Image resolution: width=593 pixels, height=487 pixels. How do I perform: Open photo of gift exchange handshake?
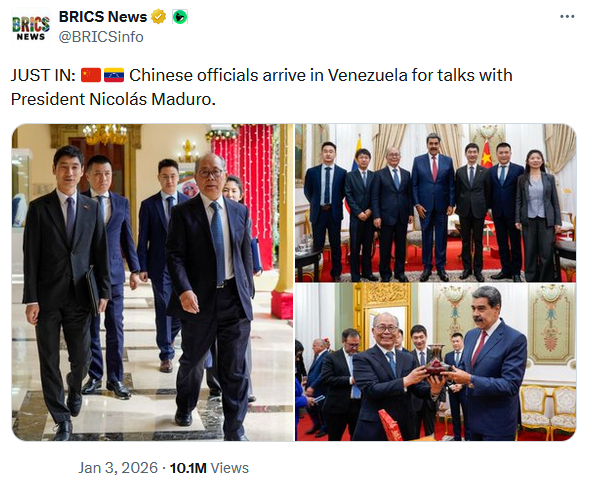[x=436, y=362]
